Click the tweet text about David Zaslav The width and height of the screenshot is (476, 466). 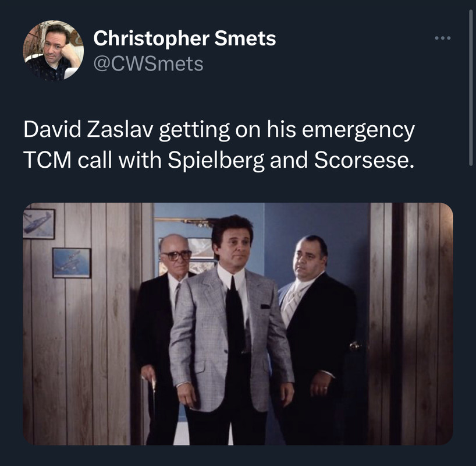click(219, 145)
